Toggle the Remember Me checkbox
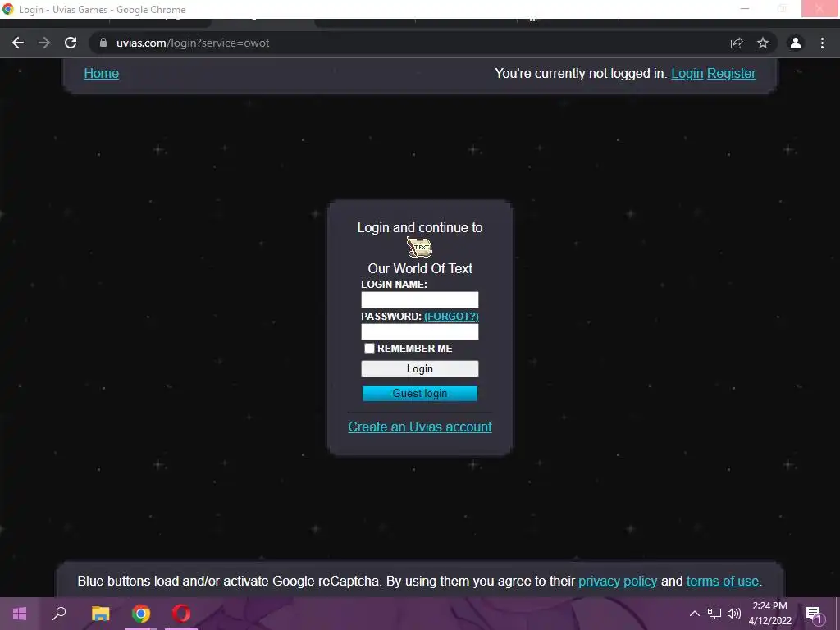This screenshot has height=630, width=840. (x=369, y=348)
